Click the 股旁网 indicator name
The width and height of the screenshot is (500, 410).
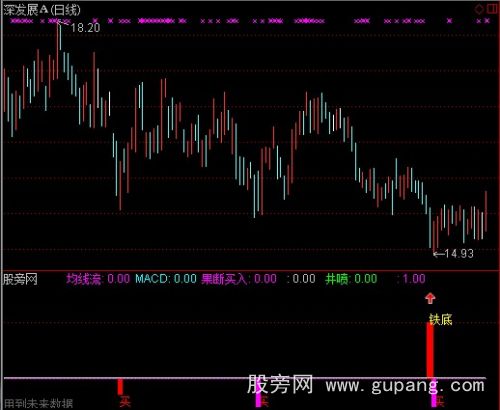point(20,279)
